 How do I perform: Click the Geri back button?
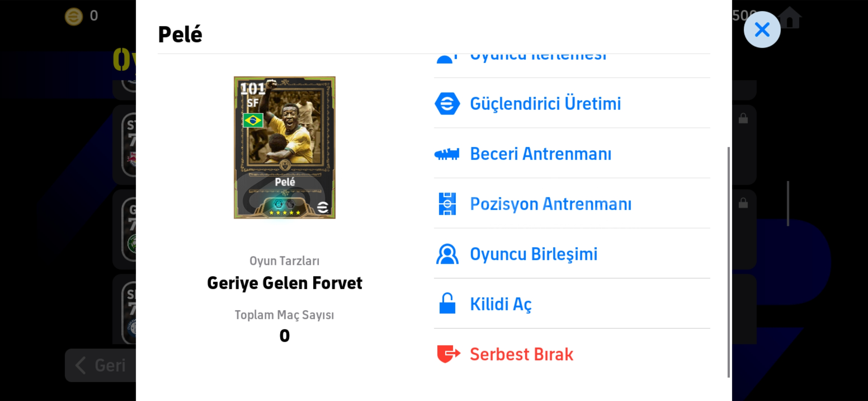pyautogui.click(x=101, y=365)
